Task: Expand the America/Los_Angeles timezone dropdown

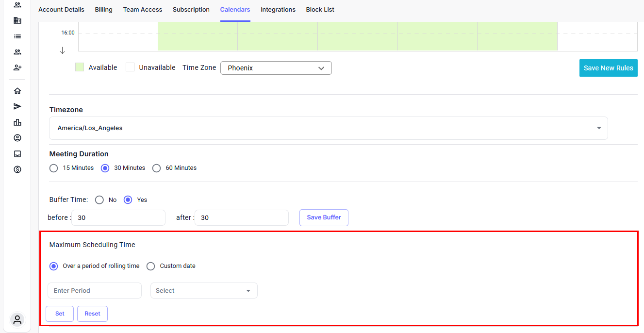Action: [328, 128]
